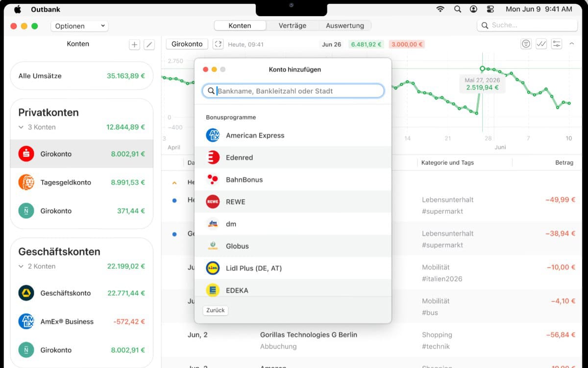Image resolution: width=588 pixels, height=368 pixels.
Task: Open the Apple menu
Action: point(18,9)
